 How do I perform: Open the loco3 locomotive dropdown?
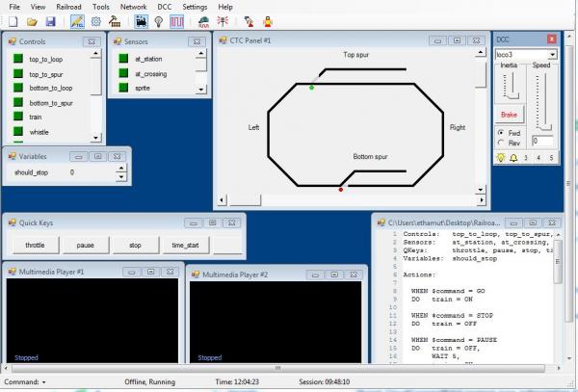coord(552,55)
